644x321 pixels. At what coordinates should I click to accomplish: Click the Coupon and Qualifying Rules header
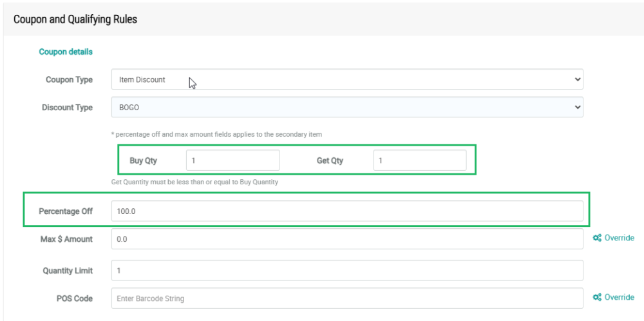pyautogui.click(x=75, y=19)
